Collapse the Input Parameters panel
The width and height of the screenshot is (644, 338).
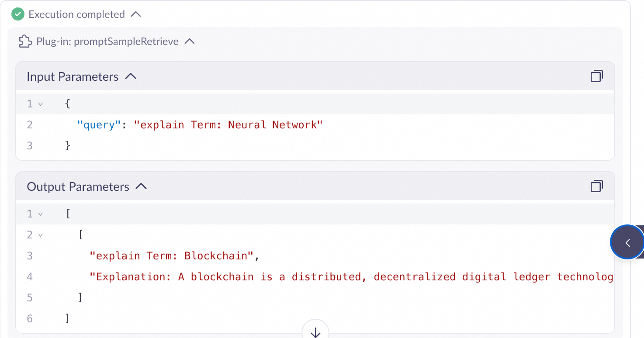click(x=131, y=76)
